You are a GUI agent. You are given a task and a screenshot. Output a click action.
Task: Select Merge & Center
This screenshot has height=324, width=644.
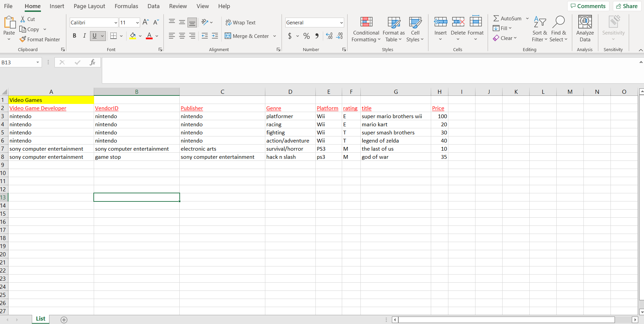point(247,36)
